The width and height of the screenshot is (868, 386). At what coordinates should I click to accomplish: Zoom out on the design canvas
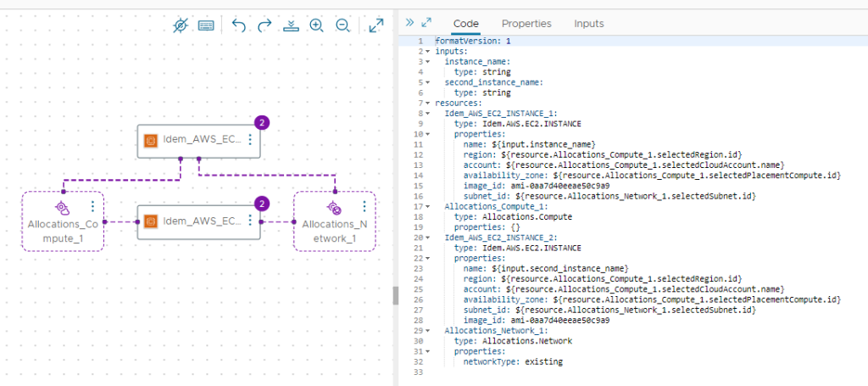click(x=342, y=25)
